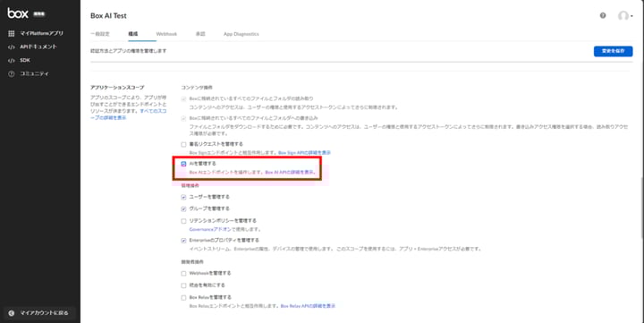
Task: Click the blue 変更を保存 button
Action: tap(613, 51)
